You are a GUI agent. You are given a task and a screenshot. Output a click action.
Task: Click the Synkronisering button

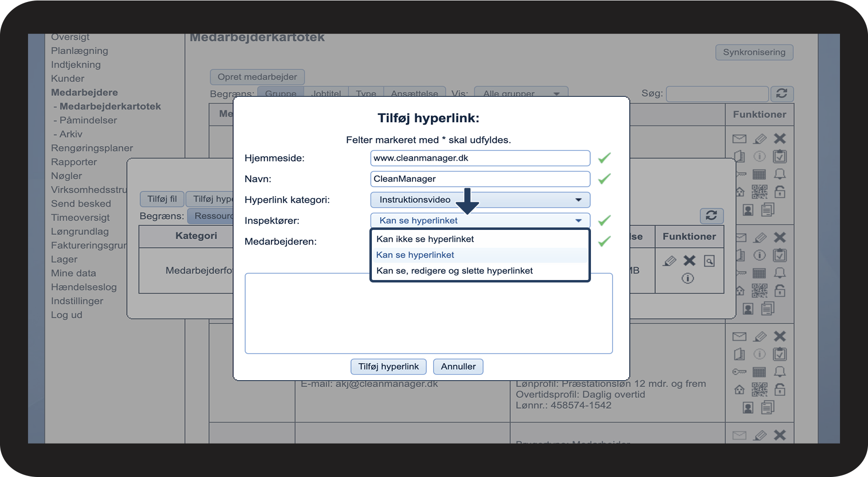[754, 52]
